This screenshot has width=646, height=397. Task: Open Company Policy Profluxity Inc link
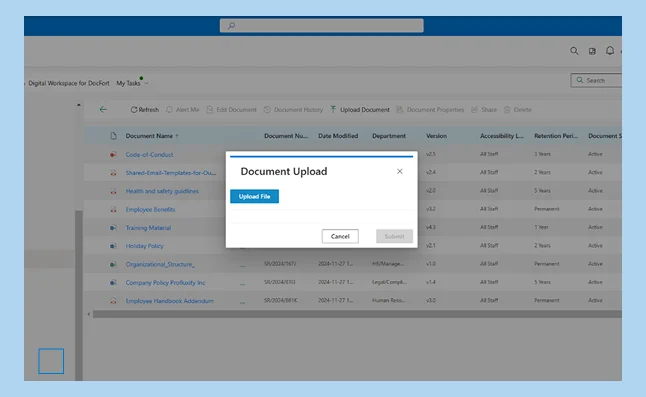pos(165,283)
